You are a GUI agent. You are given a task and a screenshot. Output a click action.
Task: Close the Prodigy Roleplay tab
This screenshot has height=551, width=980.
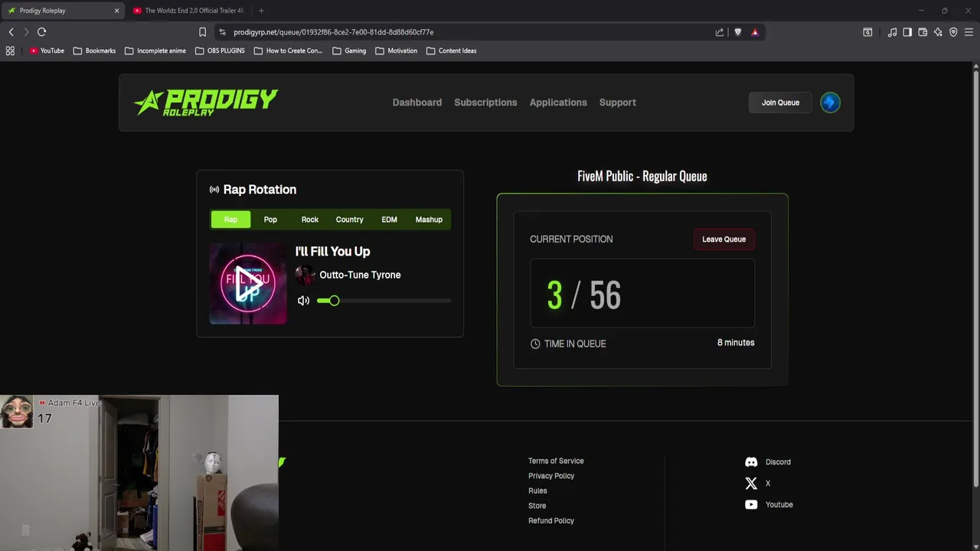[x=116, y=11]
